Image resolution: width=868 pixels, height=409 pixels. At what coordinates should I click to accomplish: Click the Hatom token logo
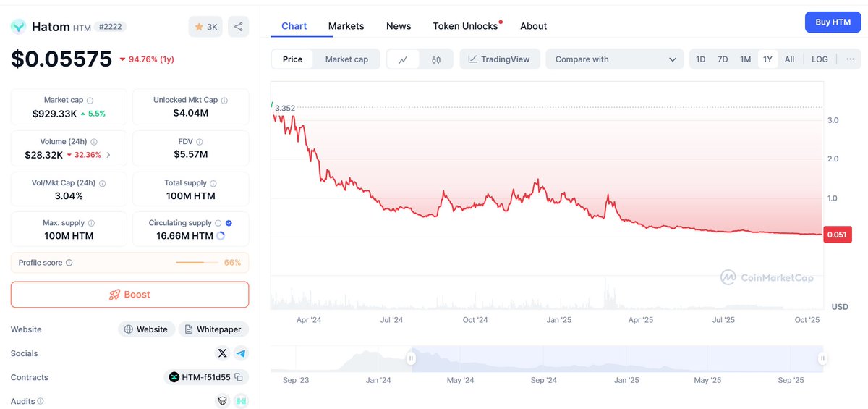pyautogui.click(x=18, y=27)
